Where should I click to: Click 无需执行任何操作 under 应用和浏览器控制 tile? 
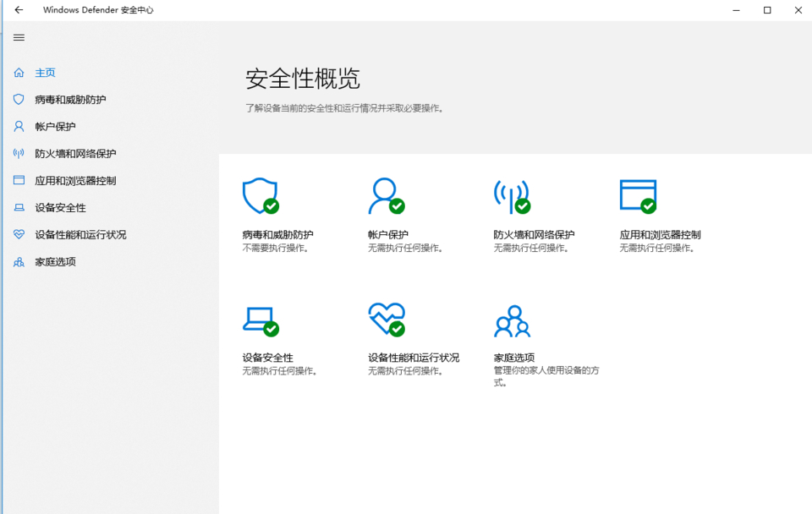tap(658, 248)
